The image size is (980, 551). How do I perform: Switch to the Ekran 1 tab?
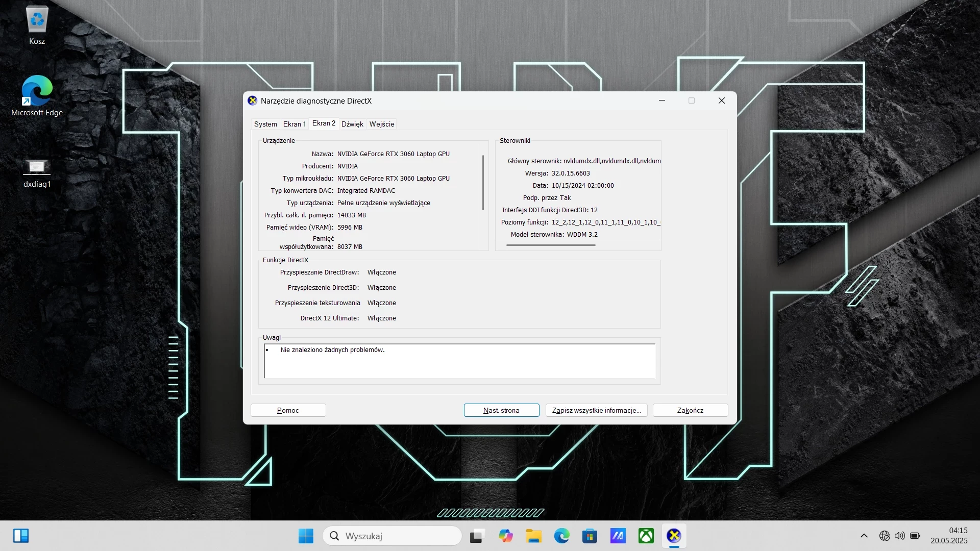coord(295,124)
